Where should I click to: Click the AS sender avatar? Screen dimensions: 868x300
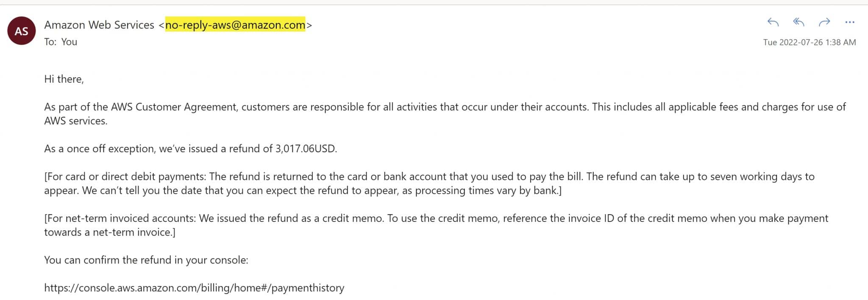(x=21, y=31)
